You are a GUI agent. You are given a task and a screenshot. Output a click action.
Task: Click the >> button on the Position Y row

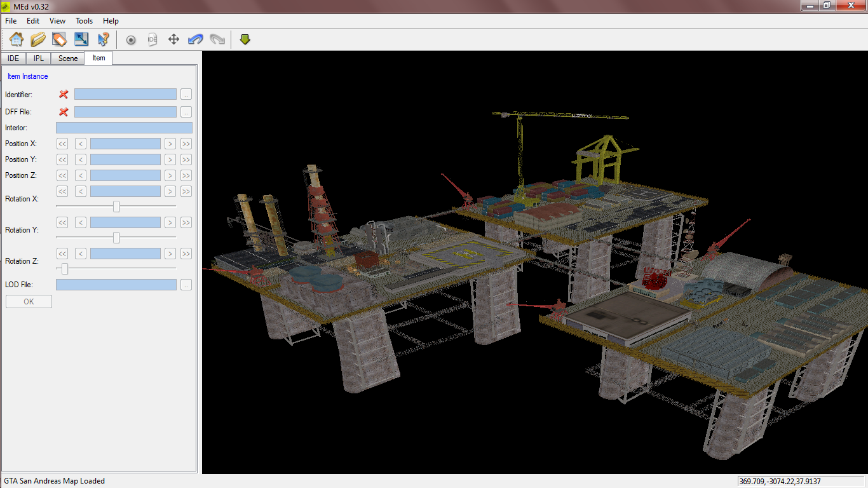click(186, 159)
